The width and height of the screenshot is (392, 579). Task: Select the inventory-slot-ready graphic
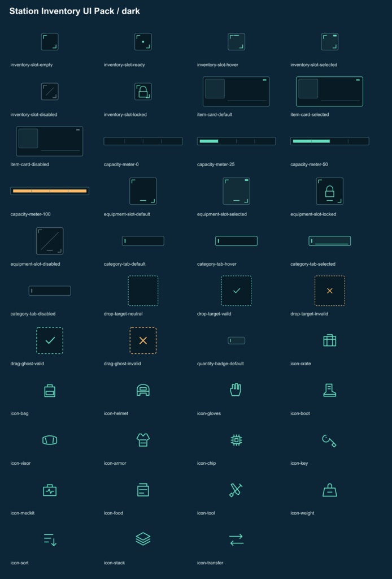tap(143, 41)
